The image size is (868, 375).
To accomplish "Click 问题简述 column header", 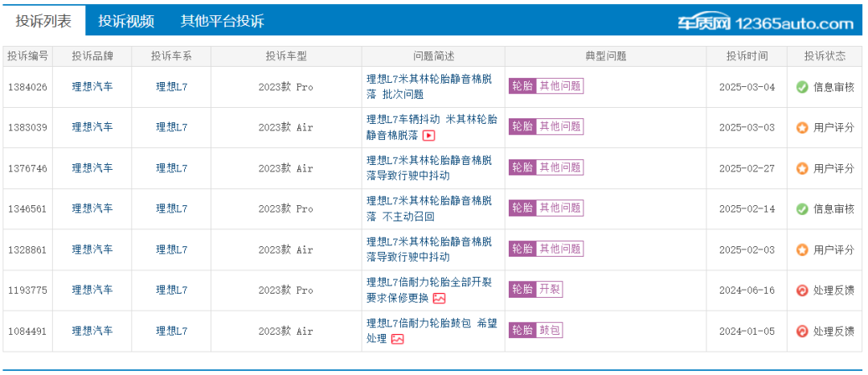I will 433,56.
